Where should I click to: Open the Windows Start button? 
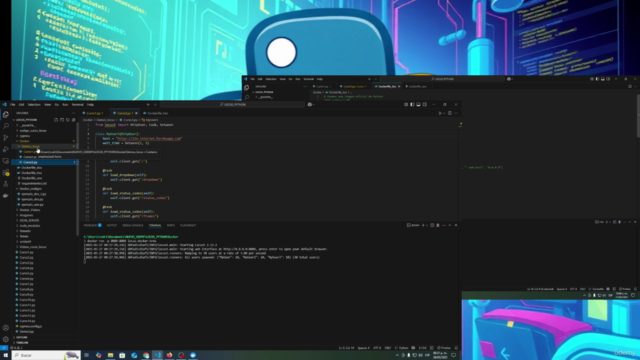[5, 355]
